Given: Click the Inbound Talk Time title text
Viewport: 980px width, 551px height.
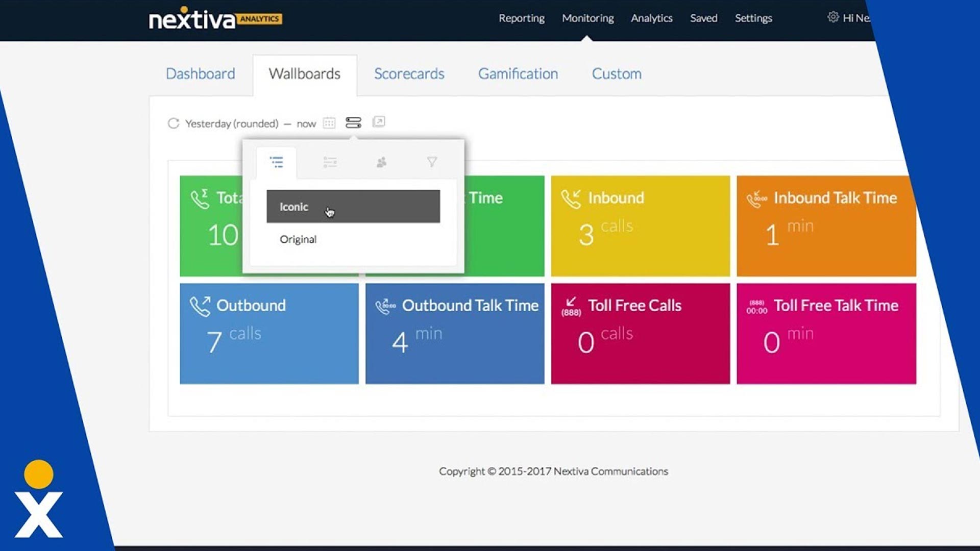Looking at the screenshot, I should [835, 198].
